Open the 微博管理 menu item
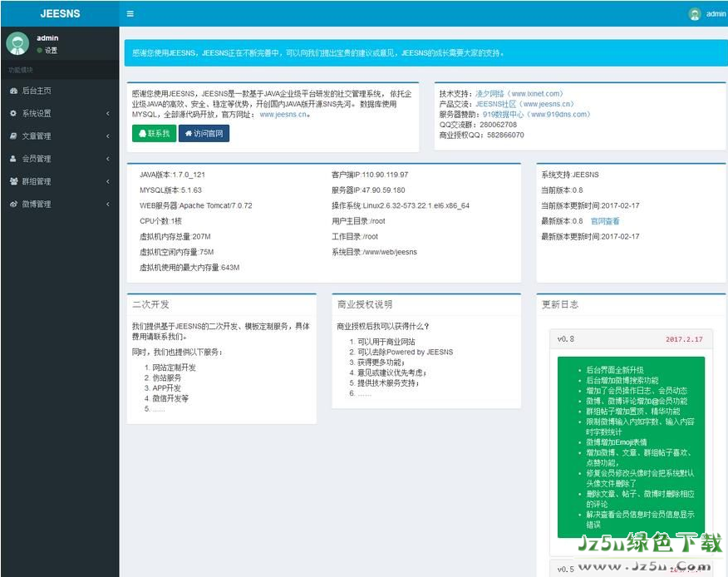The image size is (728, 577). [x=60, y=204]
